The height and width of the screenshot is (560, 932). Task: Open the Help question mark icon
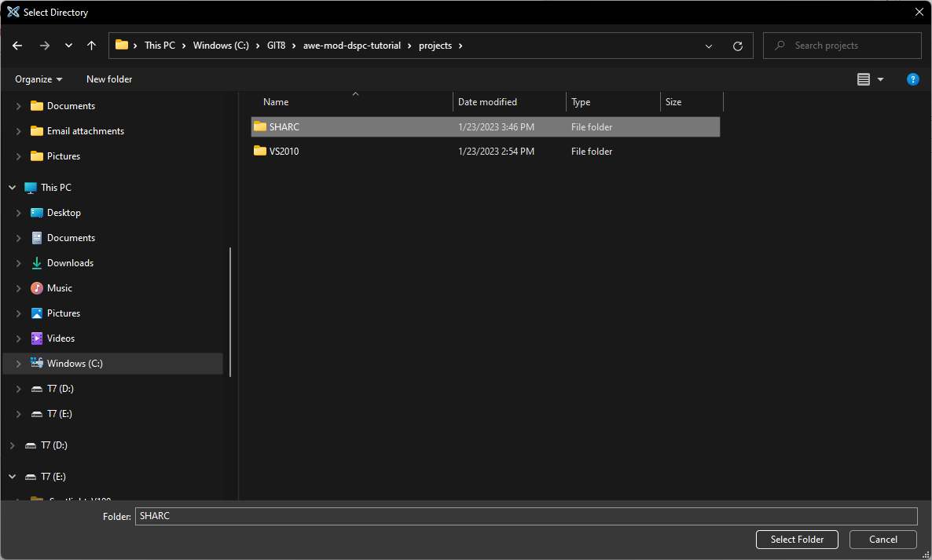tap(912, 79)
